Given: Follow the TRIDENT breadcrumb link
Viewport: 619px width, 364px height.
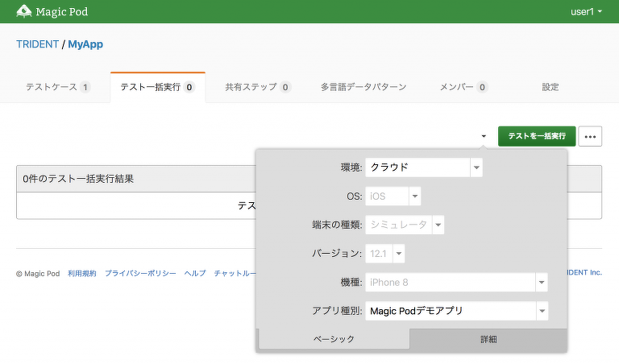Looking at the screenshot, I should pos(37,44).
